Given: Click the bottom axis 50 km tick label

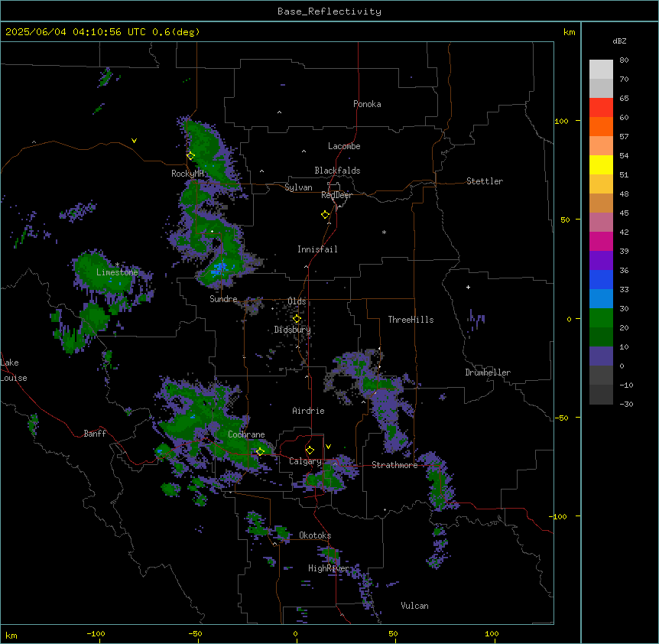Looking at the screenshot, I should coord(394,633).
